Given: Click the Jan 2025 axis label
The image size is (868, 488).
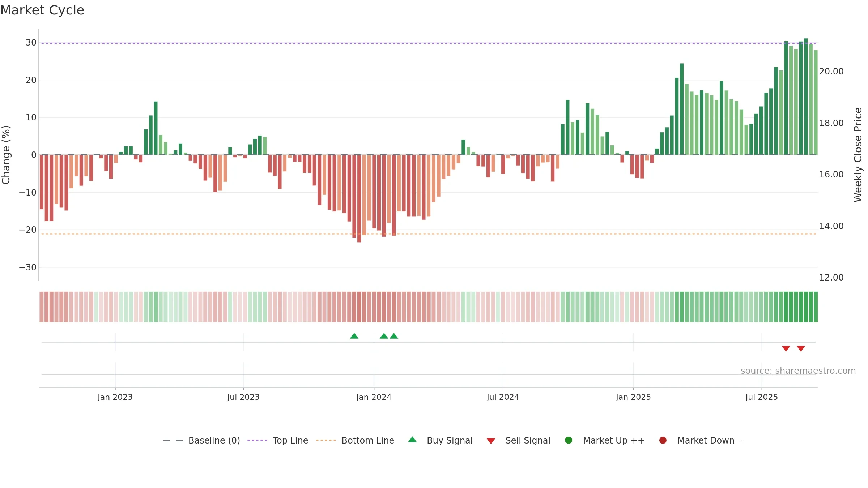Looking at the screenshot, I should point(633,397).
